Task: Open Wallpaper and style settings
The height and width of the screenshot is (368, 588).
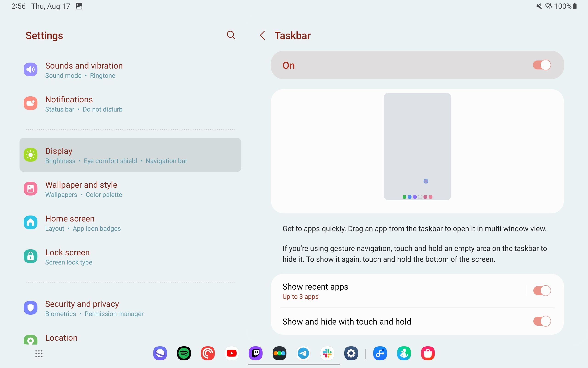Action: pyautogui.click(x=130, y=189)
